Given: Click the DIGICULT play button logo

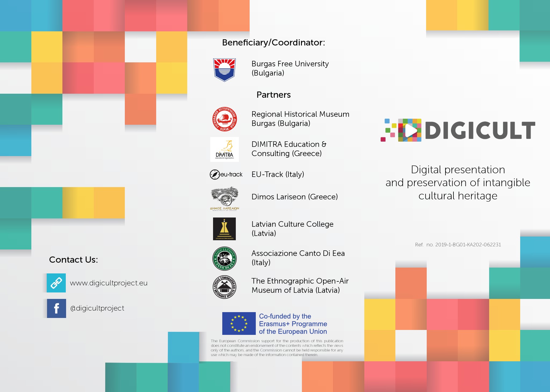Looking at the screenshot, I should click(410, 130).
